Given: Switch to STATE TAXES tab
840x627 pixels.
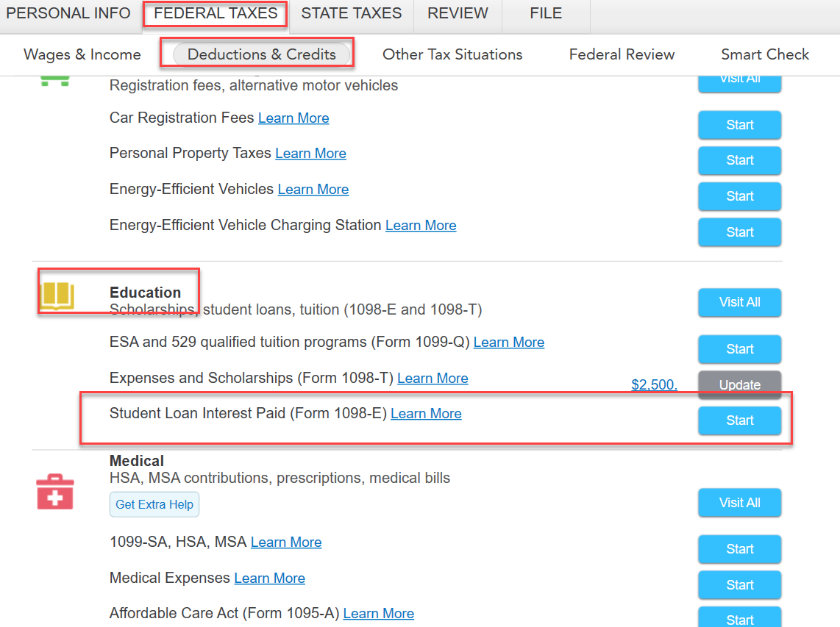Looking at the screenshot, I should click(351, 13).
